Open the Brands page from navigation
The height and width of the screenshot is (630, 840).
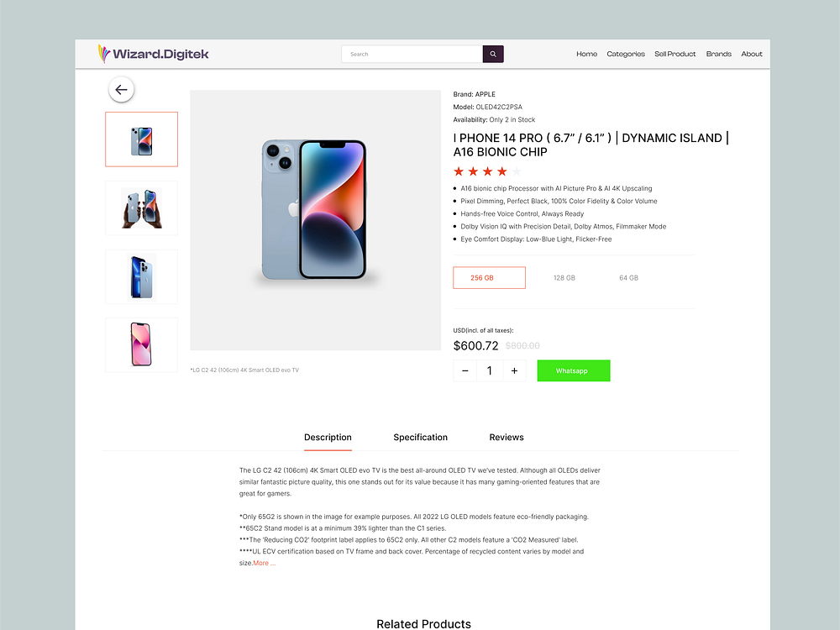[718, 54]
